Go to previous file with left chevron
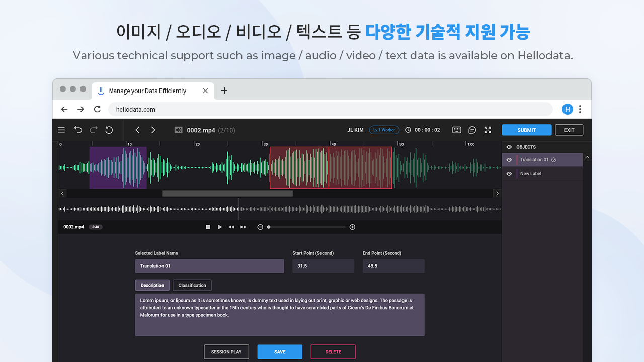The width and height of the screenshot is (644, 362). click(137, 130)
